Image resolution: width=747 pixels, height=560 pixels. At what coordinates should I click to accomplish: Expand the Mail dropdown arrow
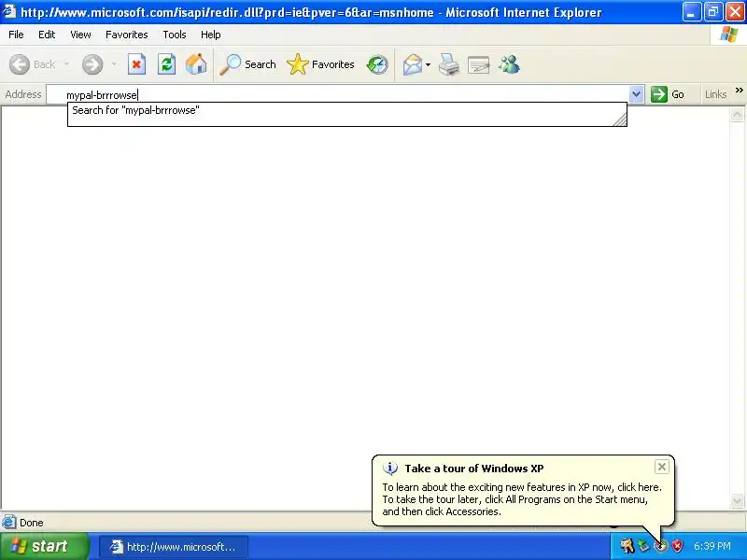428,64
